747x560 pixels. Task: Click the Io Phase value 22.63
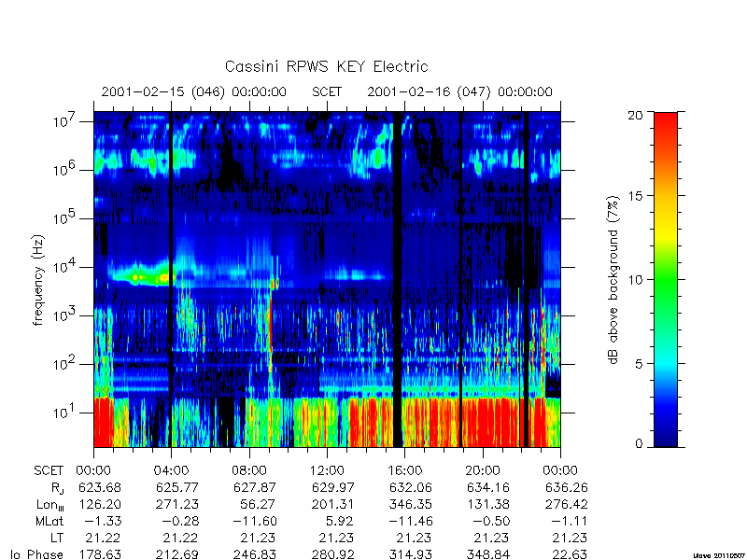click(570, 553)
